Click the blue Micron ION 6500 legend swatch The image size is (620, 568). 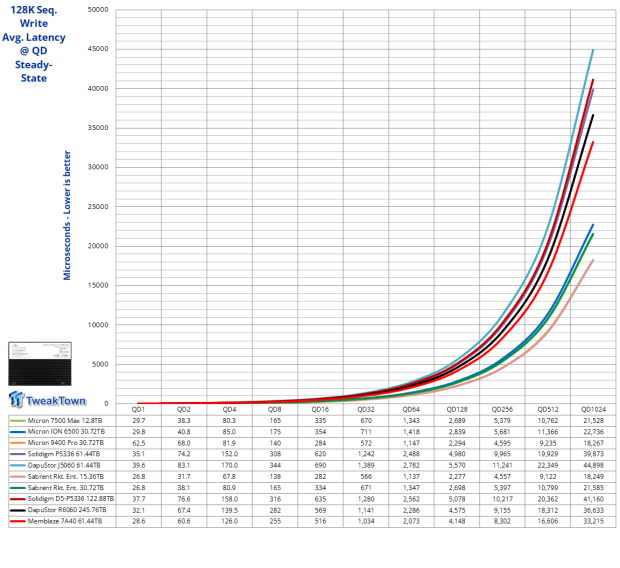point(17,432)
